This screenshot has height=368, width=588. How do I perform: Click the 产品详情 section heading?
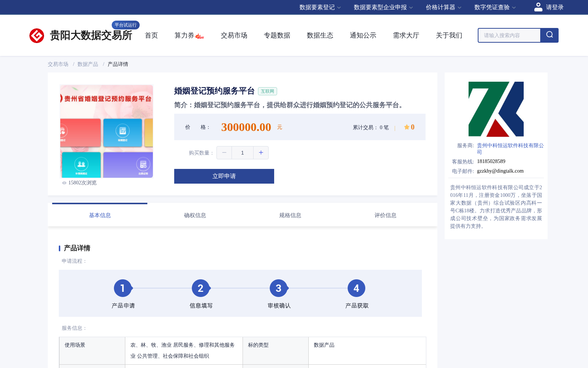pos(77,248)
